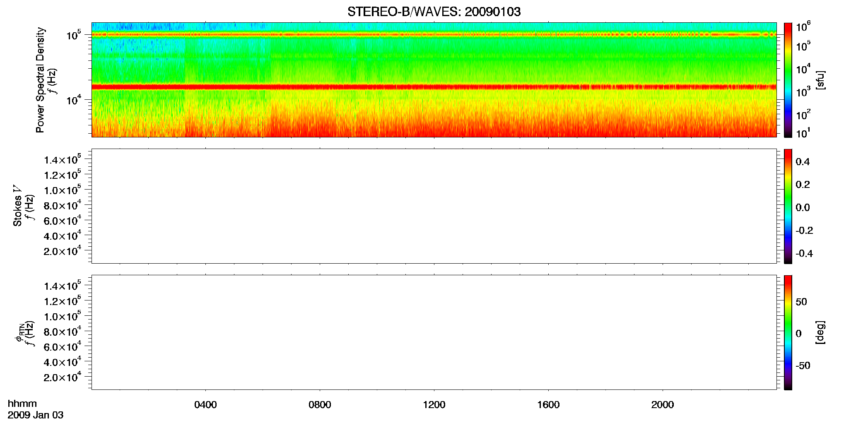Viewport: 868px width, 447px height.
Task: Click the STEREO-B/WAVES: 20090103 plot title
Action: point(434,12)
